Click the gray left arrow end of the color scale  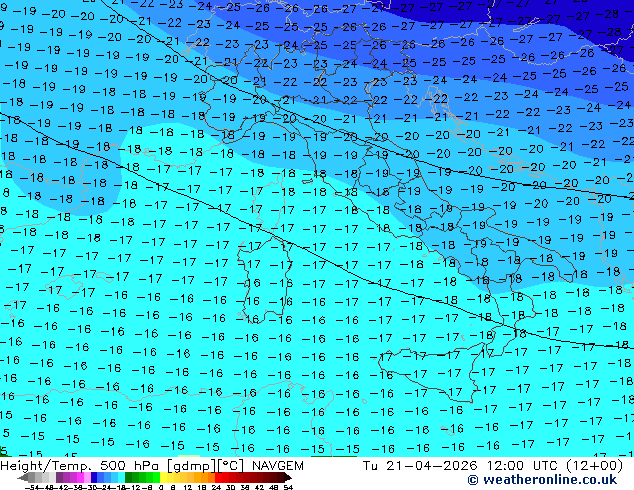pos(22,477)
